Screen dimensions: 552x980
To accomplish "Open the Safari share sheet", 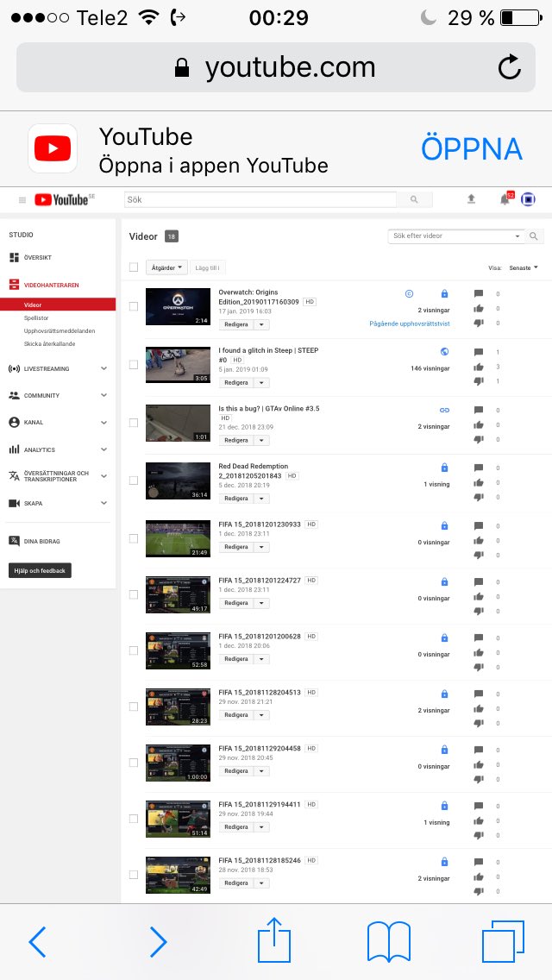I will click(x=274, y=939).
